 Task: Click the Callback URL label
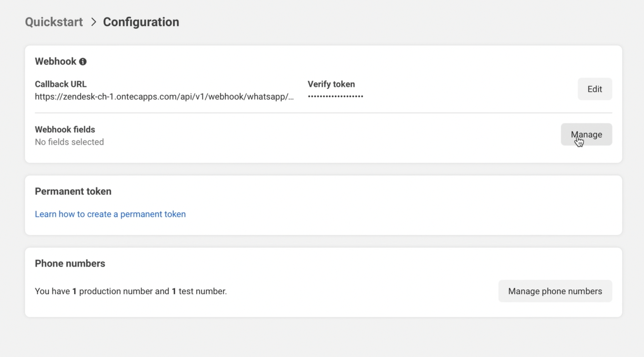pyautogui.click(x=61, y=84)
